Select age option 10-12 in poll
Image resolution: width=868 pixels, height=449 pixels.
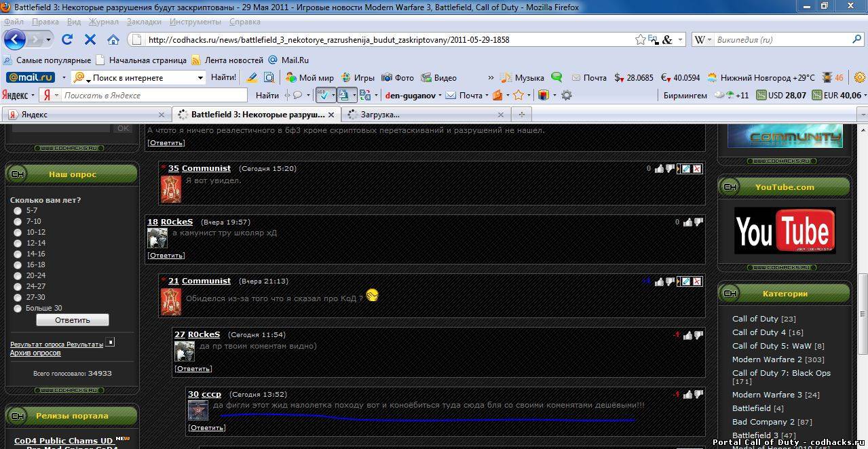point(18,233)
